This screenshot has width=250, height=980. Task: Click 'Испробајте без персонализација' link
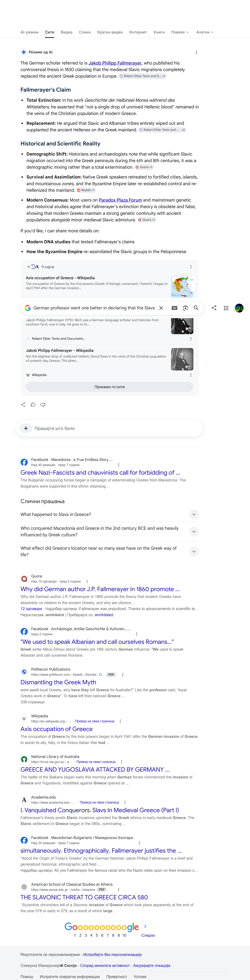tap(112, 955)
